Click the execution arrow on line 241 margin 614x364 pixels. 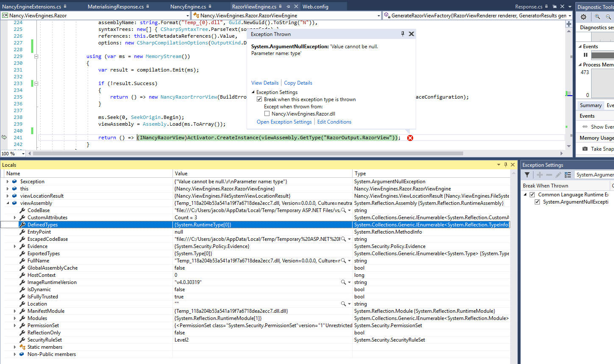(4, 137)
